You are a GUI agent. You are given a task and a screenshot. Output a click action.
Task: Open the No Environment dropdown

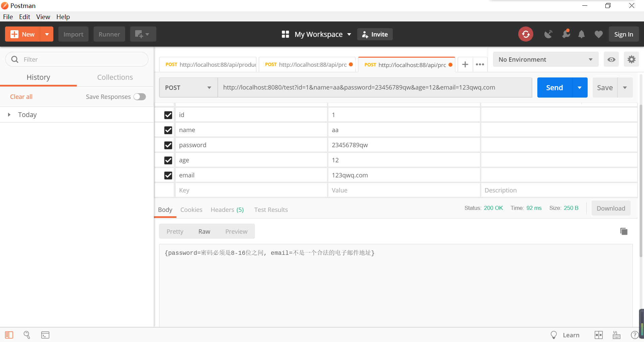click(545, 59)
